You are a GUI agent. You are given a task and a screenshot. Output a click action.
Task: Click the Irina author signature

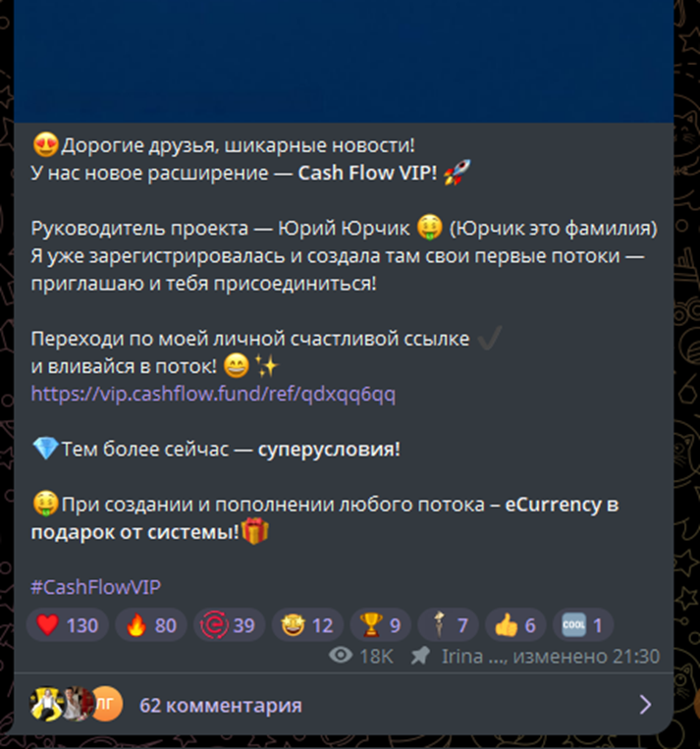[x=473, y=657]
